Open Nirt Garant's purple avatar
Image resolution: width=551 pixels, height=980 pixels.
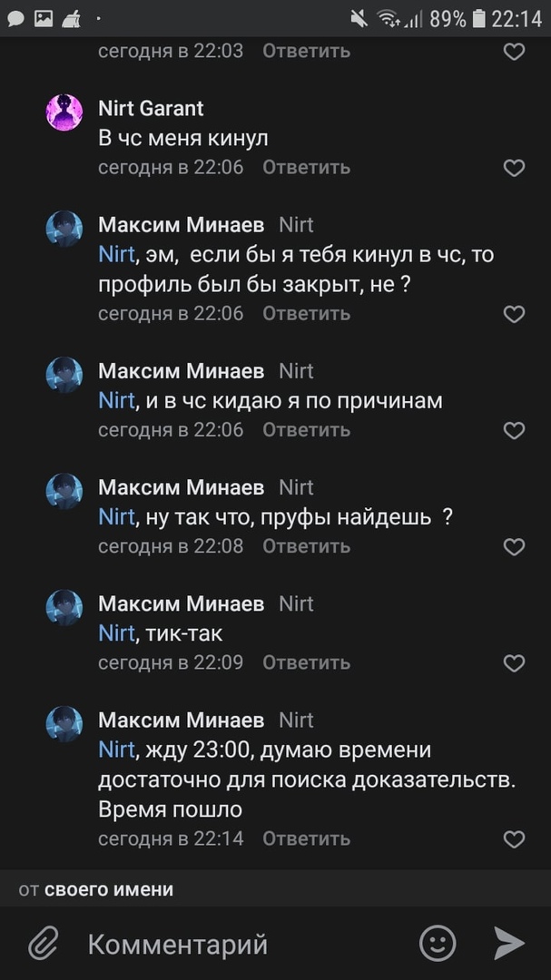point(64,113)
